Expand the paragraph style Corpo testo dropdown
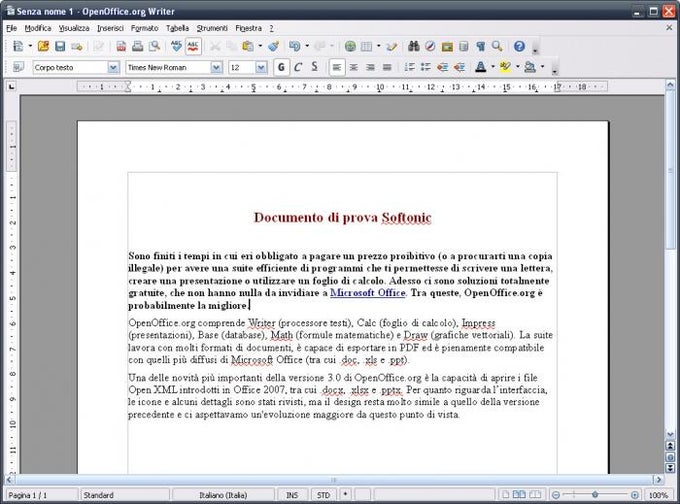 pyautogui.click(x=113, y=67)
